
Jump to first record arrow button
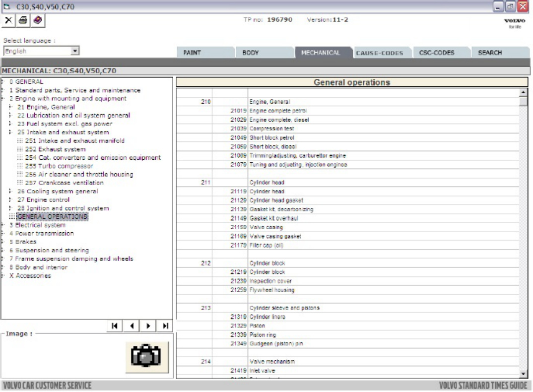(115, 326)
